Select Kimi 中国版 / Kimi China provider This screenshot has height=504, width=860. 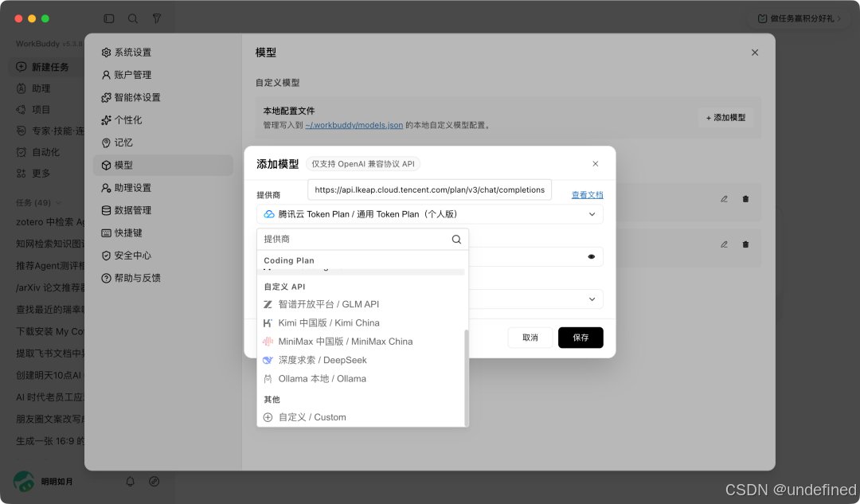point(362,323)
